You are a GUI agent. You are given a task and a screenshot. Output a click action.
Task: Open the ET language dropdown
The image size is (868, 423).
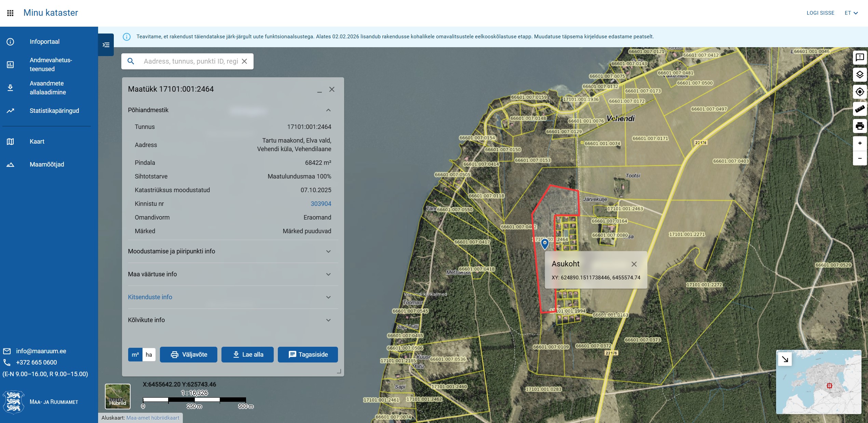click(851, 13)
